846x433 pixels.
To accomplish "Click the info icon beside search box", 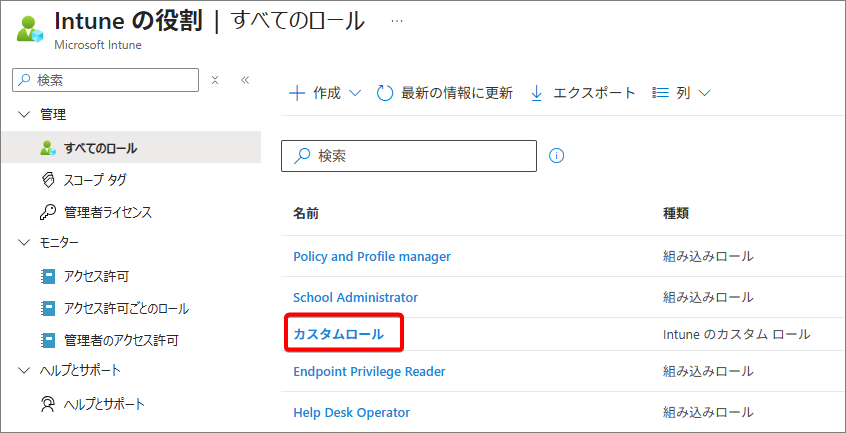I will 557,156.
